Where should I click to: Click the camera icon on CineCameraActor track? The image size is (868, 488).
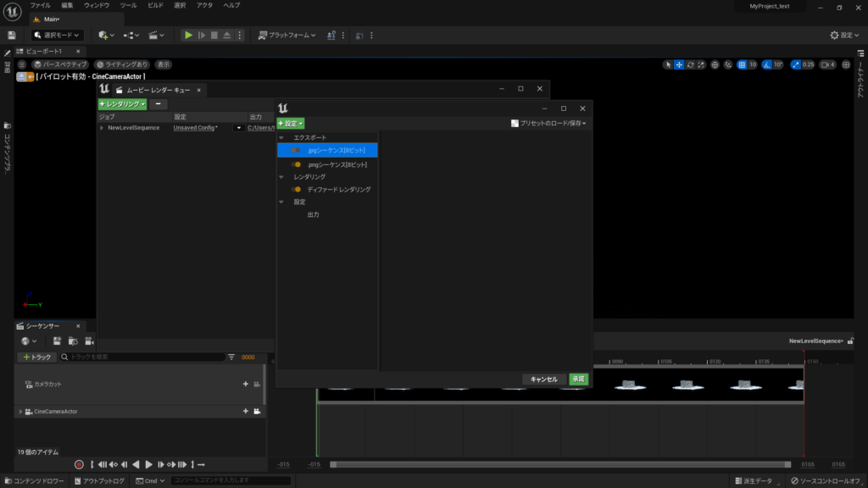(x=255, y=412)
